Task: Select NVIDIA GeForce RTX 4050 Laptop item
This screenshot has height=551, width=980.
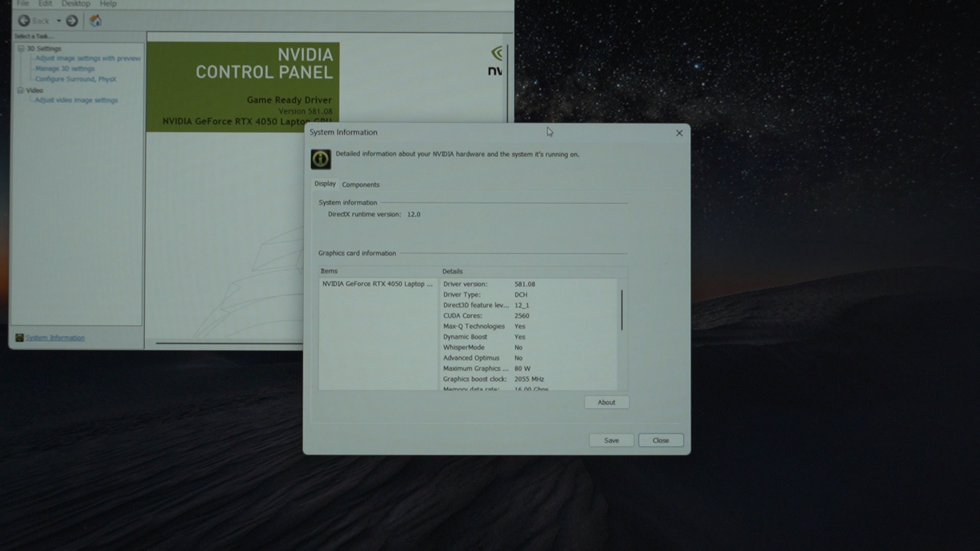Action: pyautogui.click(x=377, y=284)
